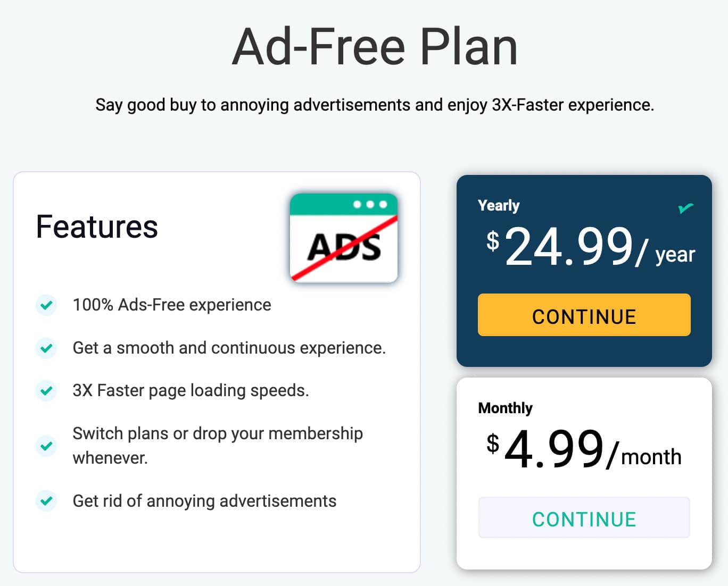Click the 'Say good buy to annoying advertisements' subtitle
This screenshot has width=728, height=586.
click(x=375, y=105)
